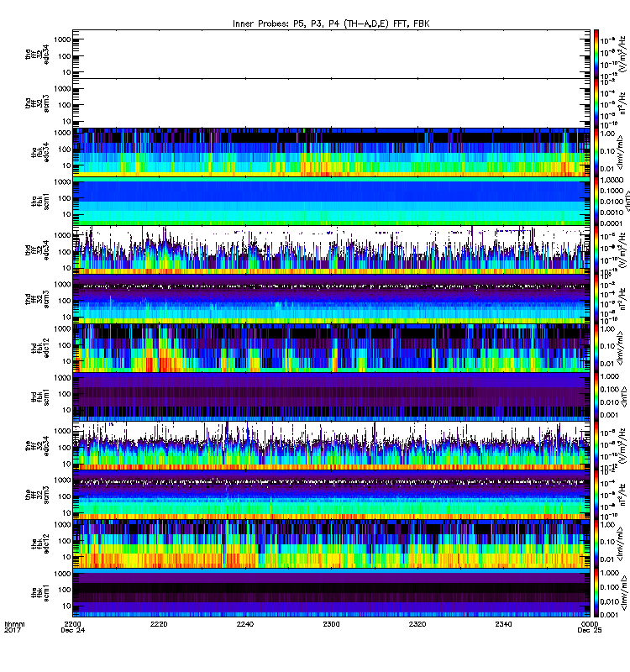Click the '2200' time axis label
This screenshot has height=672, width=630.
click(x=72, y=624)
